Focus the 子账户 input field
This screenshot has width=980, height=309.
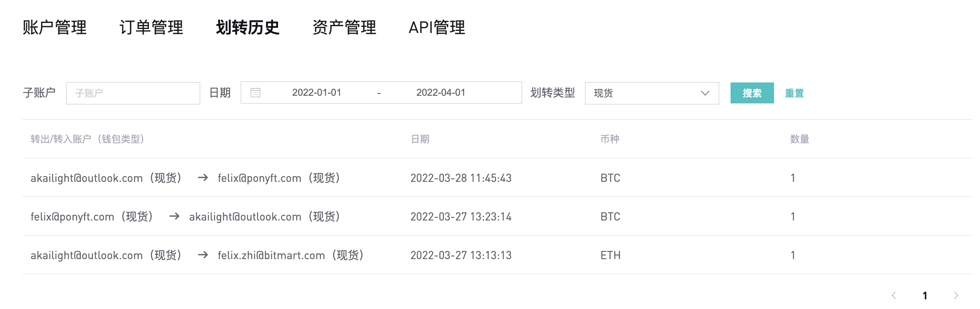[133, 93]
